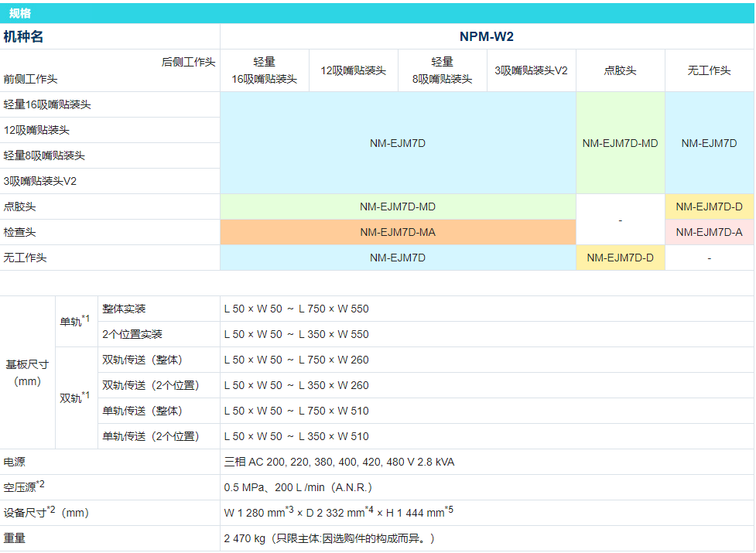
Task: Click the 轻量8吸嘴贴装头 row label on left
Action: tap(44, 155)
